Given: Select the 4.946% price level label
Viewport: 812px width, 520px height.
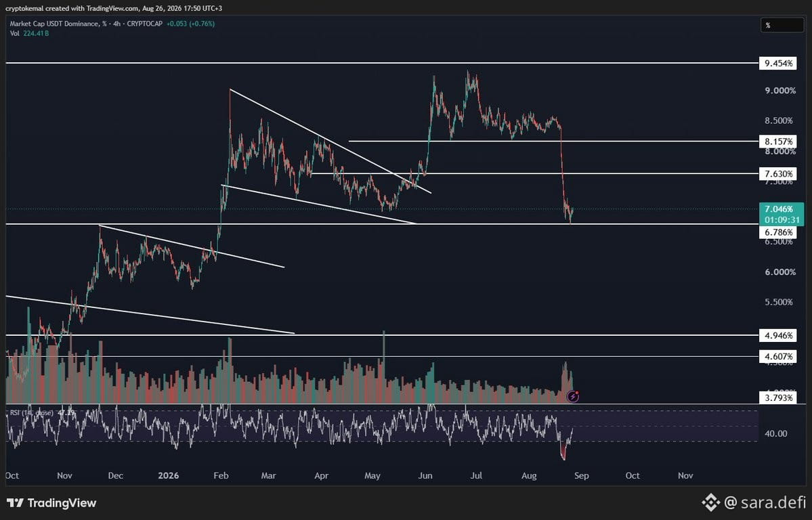Looking at the screenshot, I should [x=778, y=336].
